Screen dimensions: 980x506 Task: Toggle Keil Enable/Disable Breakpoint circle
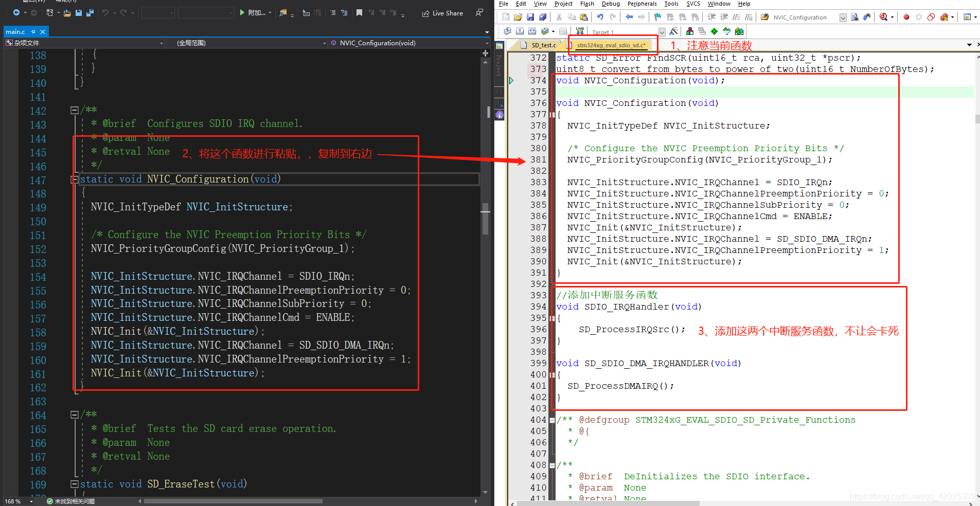pos(919,17)
